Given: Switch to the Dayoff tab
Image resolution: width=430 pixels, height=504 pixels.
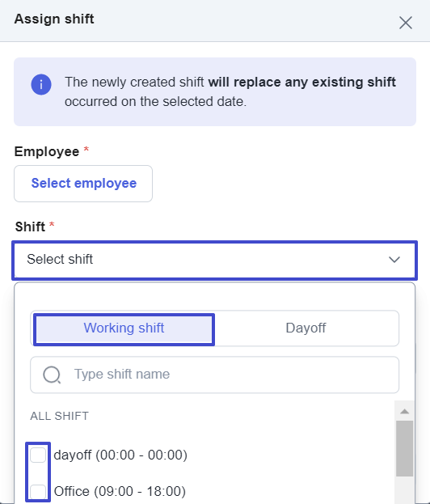Looking at the screenshot, I should click(x=306, y=328).
